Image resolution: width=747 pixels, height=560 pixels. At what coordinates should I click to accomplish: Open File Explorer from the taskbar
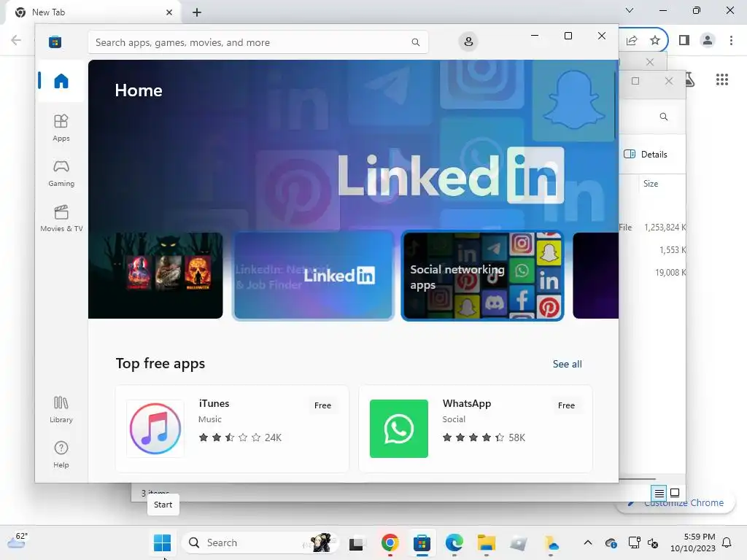pos(487,542)
